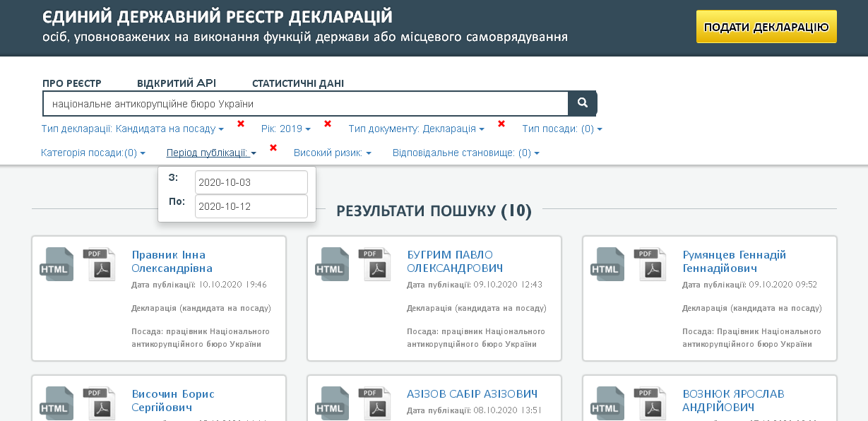Remove the 'Тип декларації' filter with red X

[241, 124]
